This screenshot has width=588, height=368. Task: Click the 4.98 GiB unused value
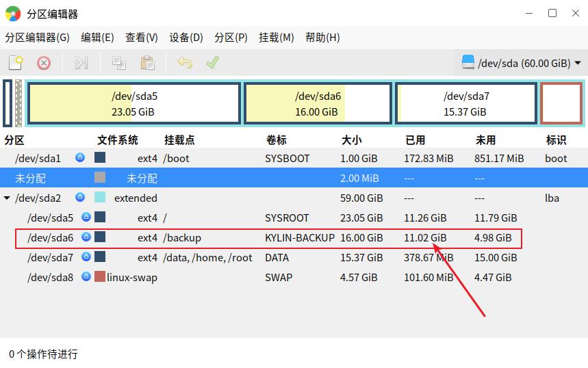click(x=493, y=238)
